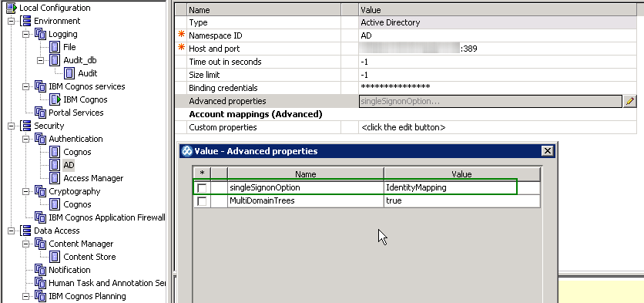
Task: Click the Content Store icon
Action: (55, 257)
